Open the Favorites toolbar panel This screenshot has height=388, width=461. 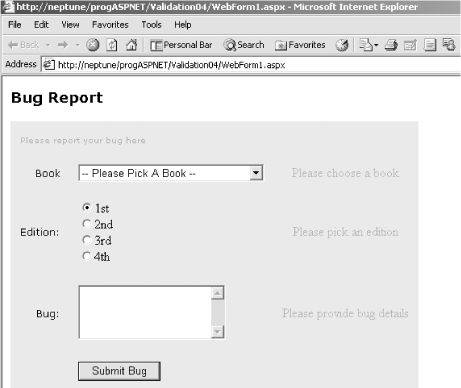pyautogui.click(x=300, y=45)
